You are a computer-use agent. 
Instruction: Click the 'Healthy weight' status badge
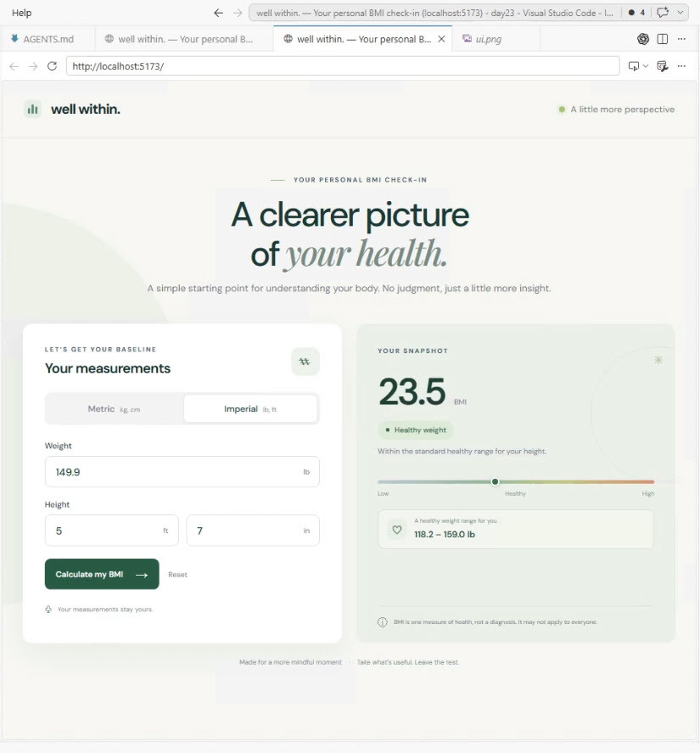tap(416, 430)
